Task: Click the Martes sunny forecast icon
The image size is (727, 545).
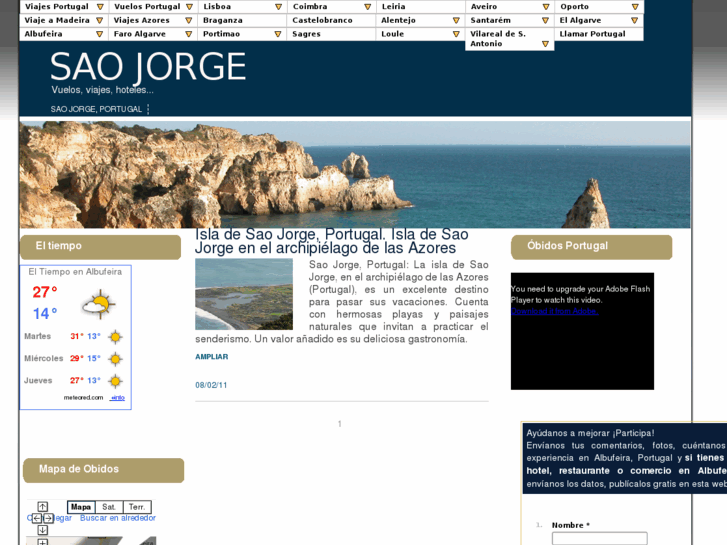Action: tap(115, 337)
